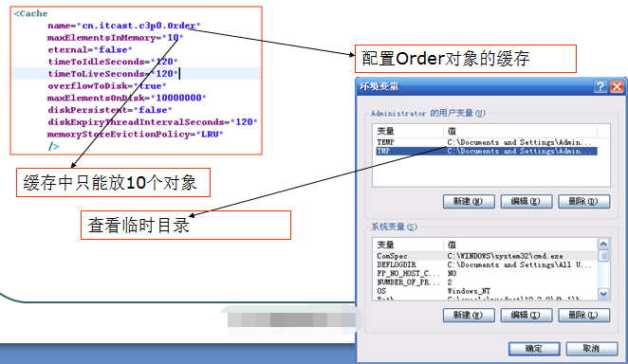Click the 变量 column header in user variables
The width and height of the screenshot is (628, 364).
tap(409, 131)
